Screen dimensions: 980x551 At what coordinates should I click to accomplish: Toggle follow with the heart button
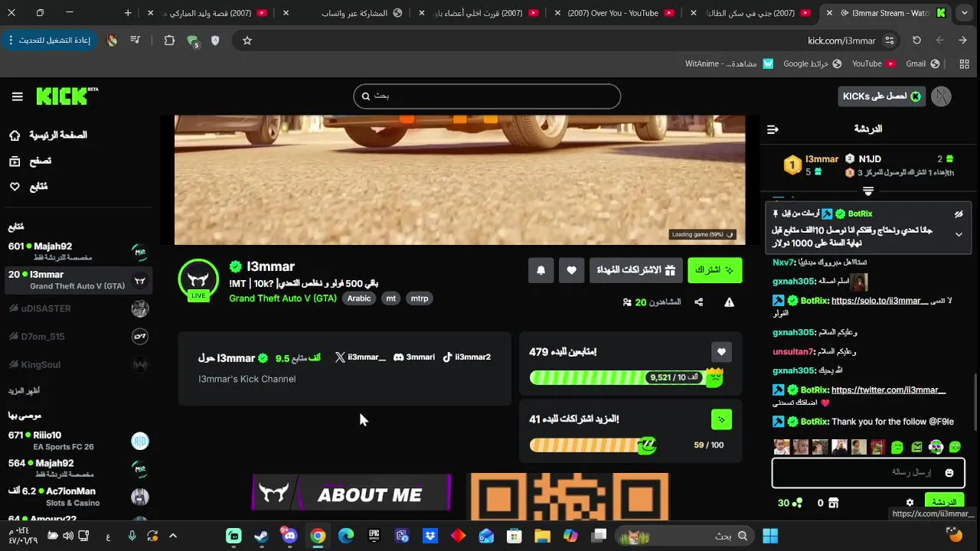(x=571, y=270)
